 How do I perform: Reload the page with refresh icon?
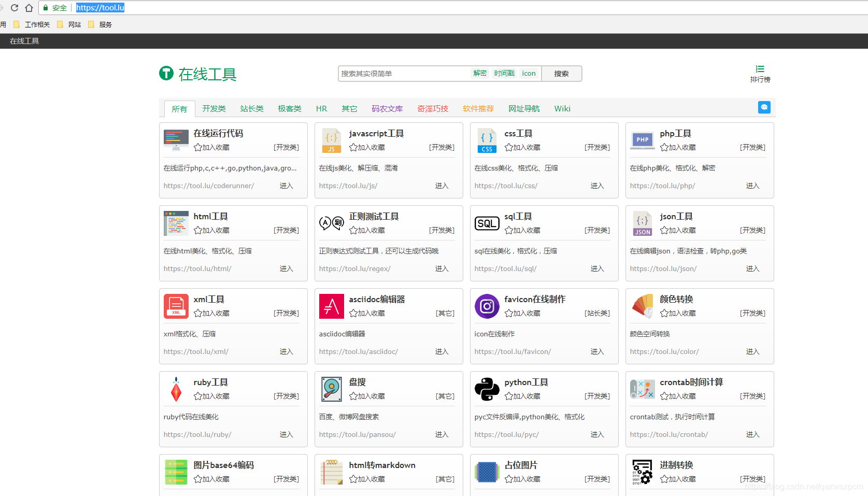click(15, 8)
